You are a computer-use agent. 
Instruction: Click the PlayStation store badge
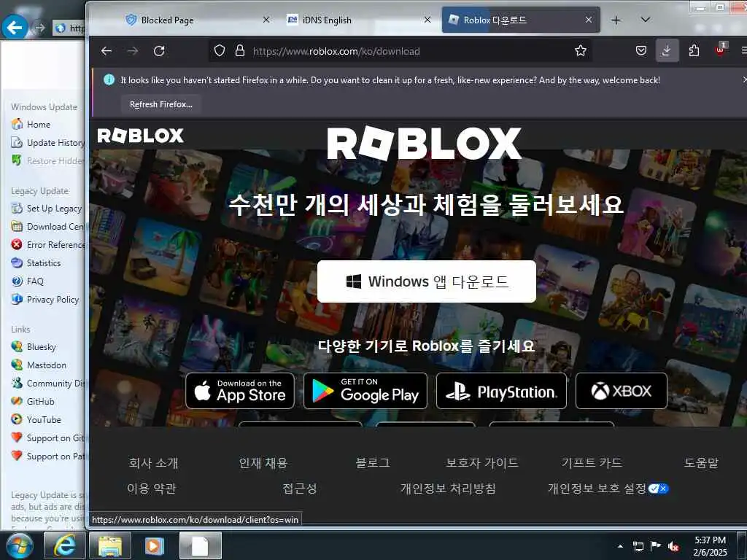click(501, 391)
